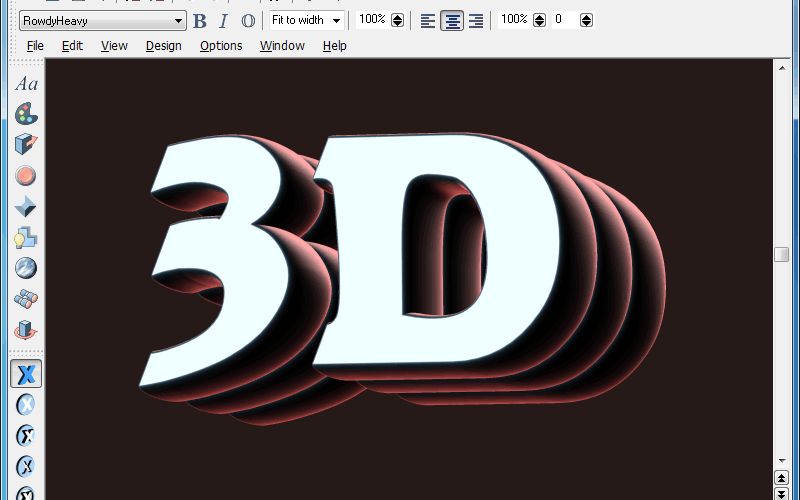Open the Text options (Aa) tool

tap(26, 84)
